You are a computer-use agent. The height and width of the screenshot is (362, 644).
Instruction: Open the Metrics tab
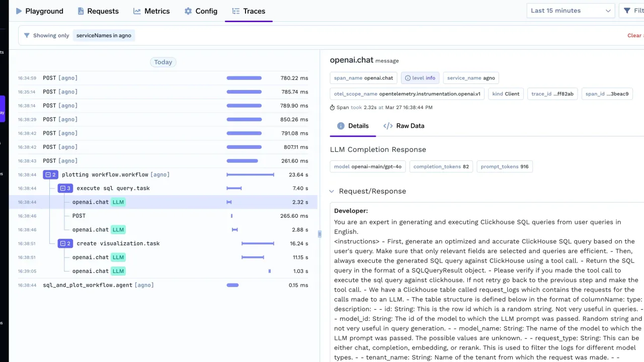(x=151, y=11)
